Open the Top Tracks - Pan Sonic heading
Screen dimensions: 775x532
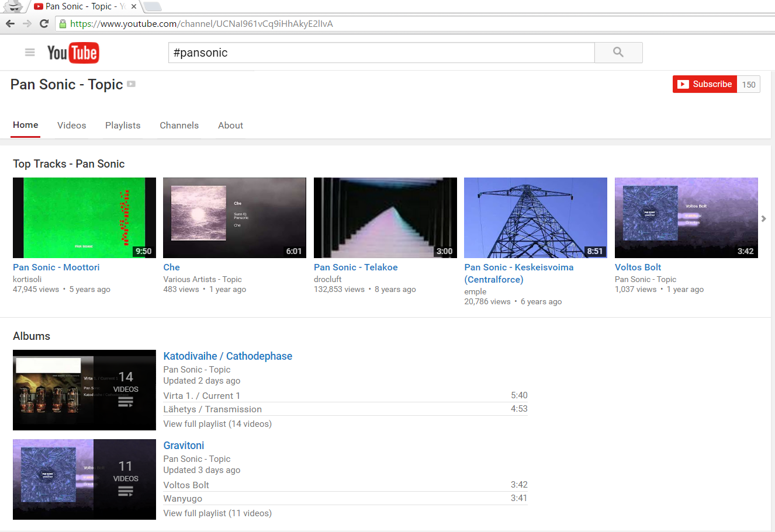click(69, 164)
